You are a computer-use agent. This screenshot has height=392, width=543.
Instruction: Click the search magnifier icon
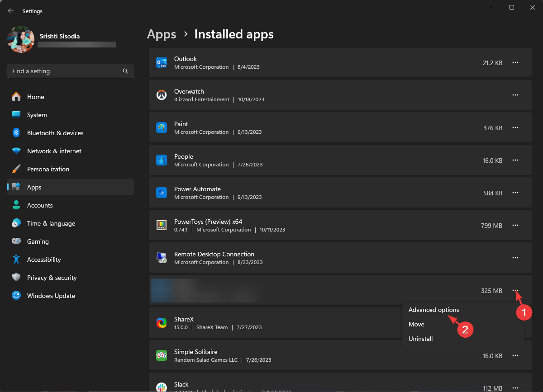pos(125,71)
